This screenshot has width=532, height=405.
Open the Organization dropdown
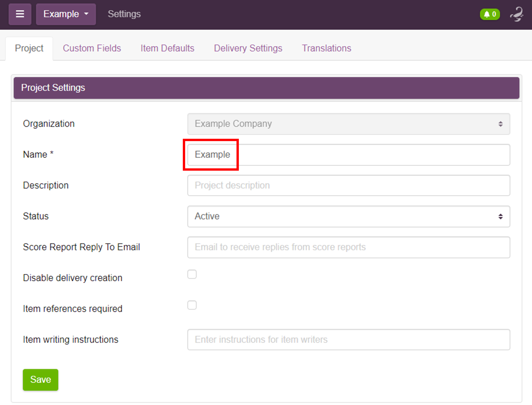(349, 124)
